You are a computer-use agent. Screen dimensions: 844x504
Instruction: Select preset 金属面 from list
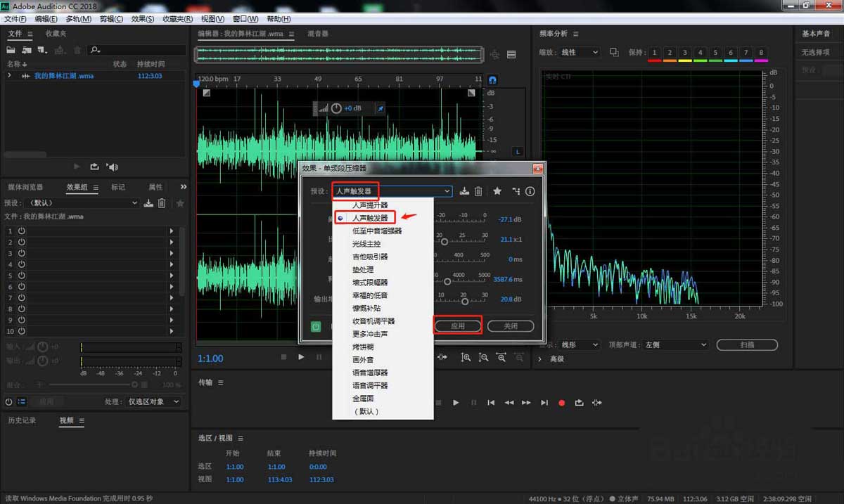(x=363, y=399)
